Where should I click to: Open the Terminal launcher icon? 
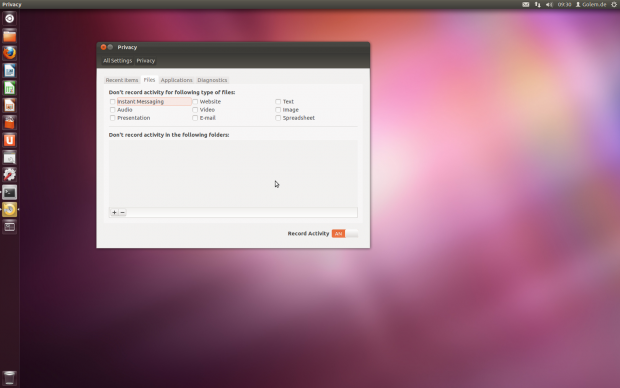click(9, 192)
